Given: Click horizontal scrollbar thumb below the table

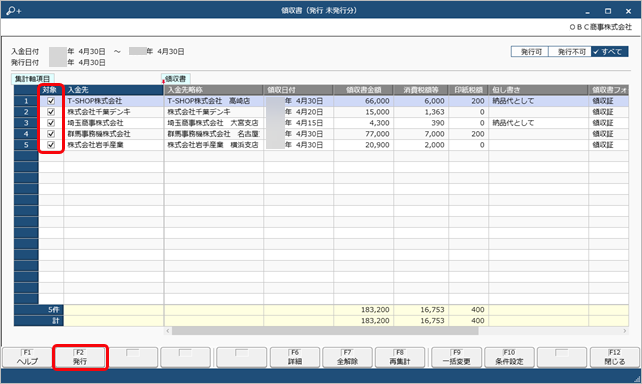Looking at the screenshot, I should pos(325,331).
